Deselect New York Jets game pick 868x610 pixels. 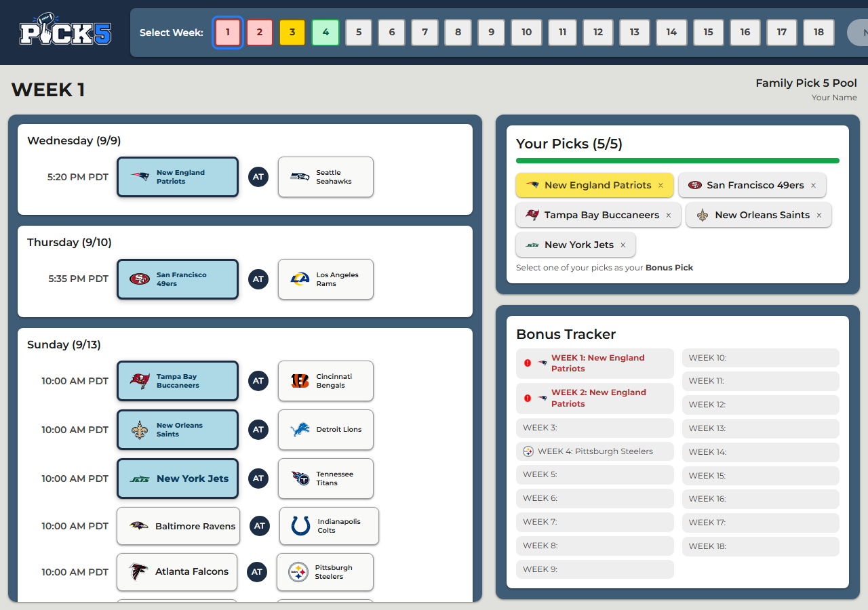[178, 479]
